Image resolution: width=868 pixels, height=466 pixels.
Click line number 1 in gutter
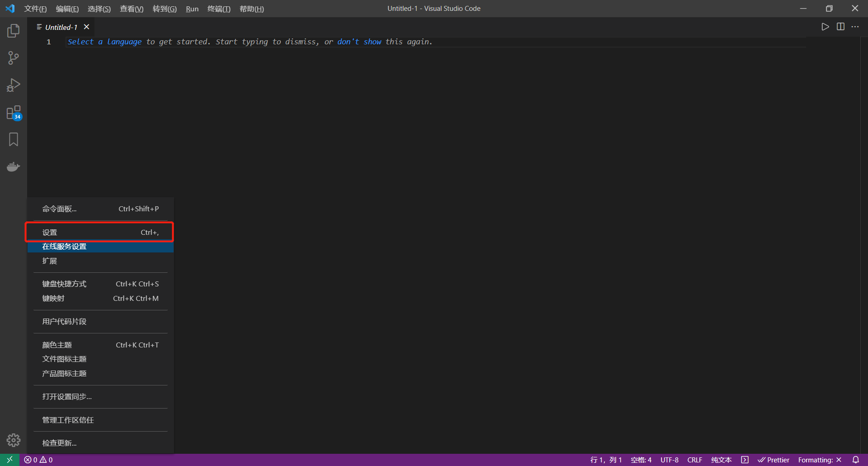(49, 42)
